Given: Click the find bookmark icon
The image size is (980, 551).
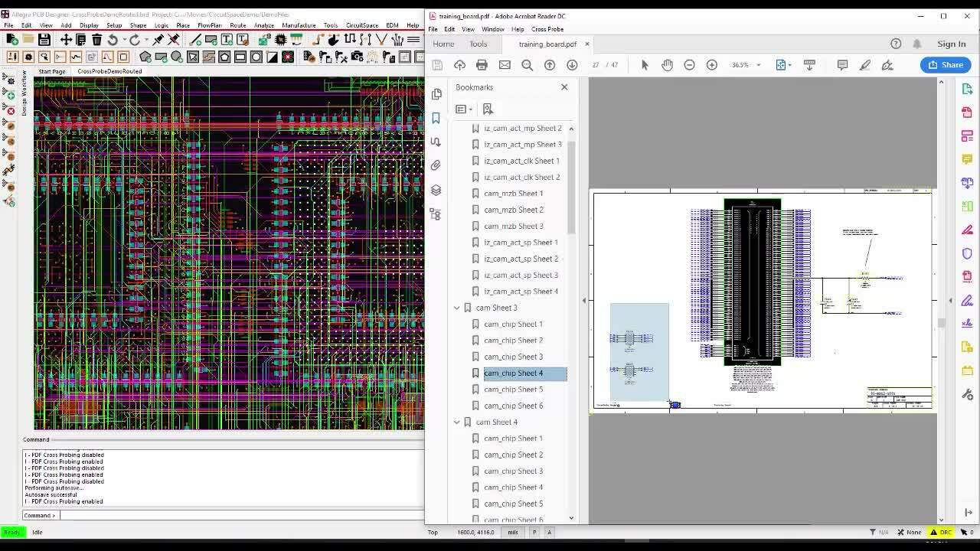Looking at the screenshot, I should coord(488,109).
